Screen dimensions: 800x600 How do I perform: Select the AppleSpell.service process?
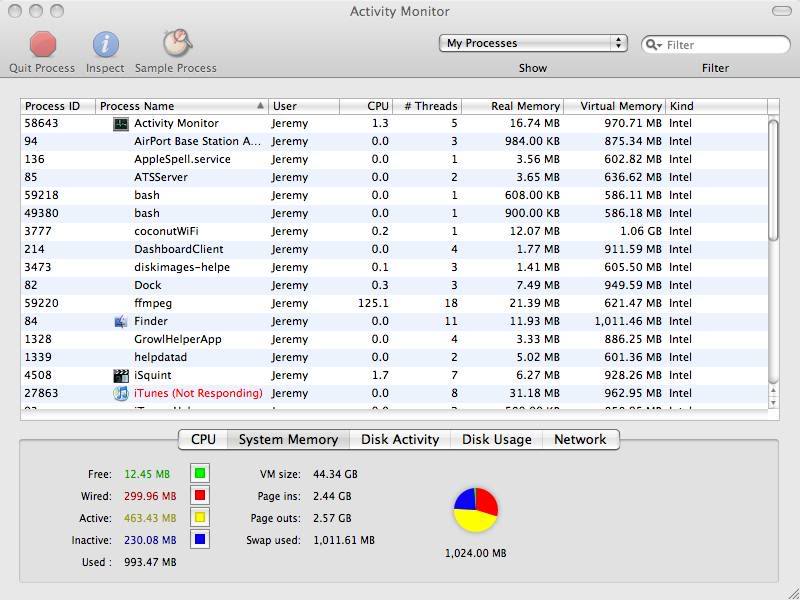point(394,160)
